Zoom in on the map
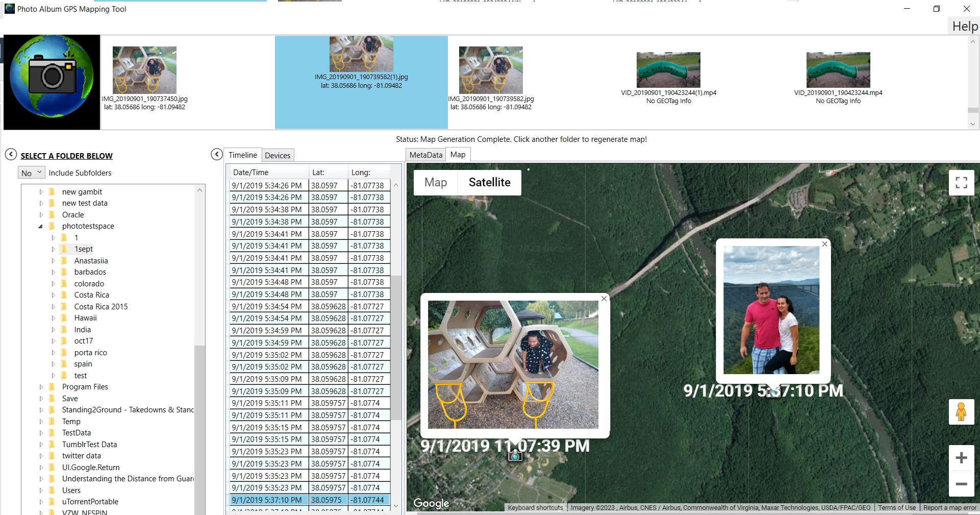 click(961, 458)
